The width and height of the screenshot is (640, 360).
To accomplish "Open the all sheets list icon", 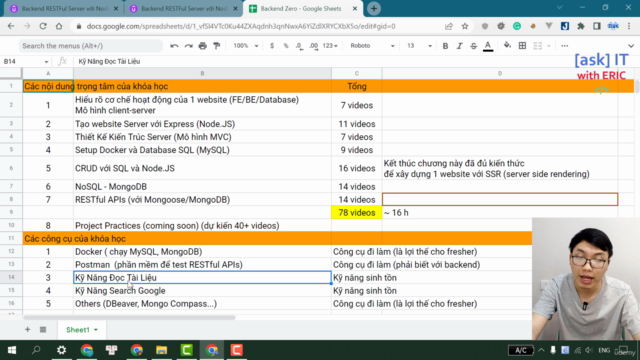I will (x=43, y=329).
